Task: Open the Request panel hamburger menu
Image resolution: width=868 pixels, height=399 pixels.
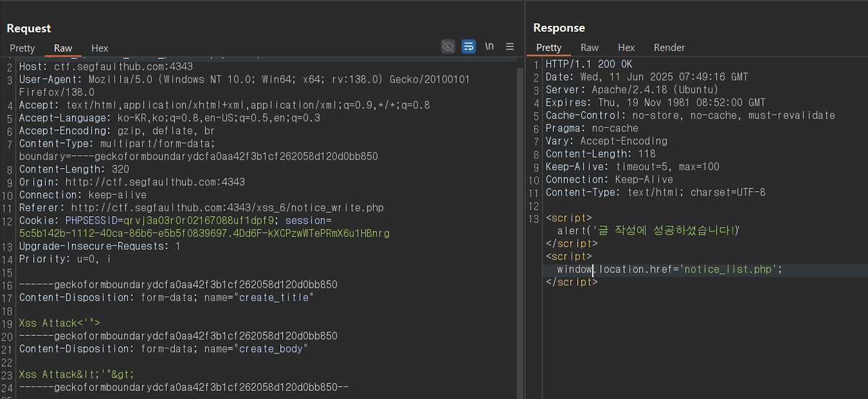Action: point(510,46)
